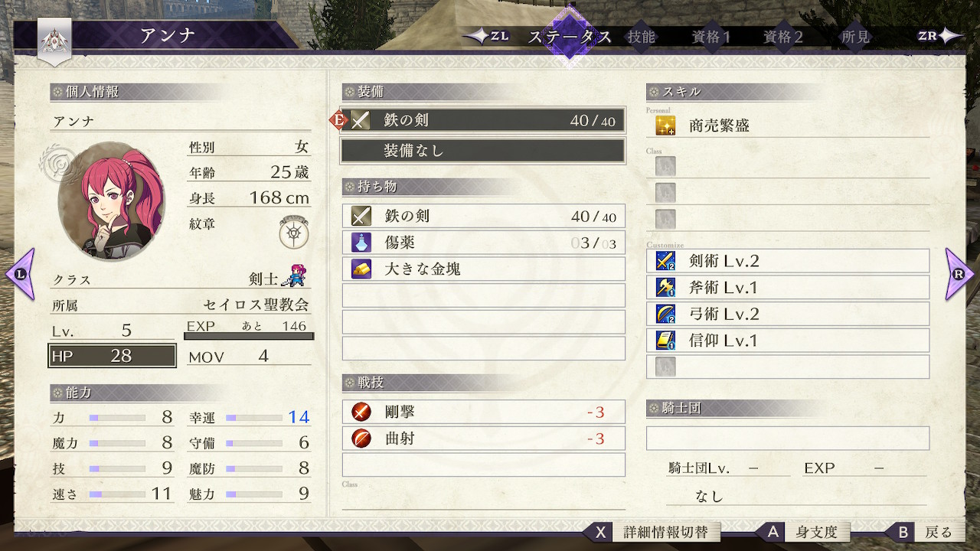The height and width of the screenshot is (551, 980).
Task: Go to previous character with L arrow
Action: pos(20,273)
